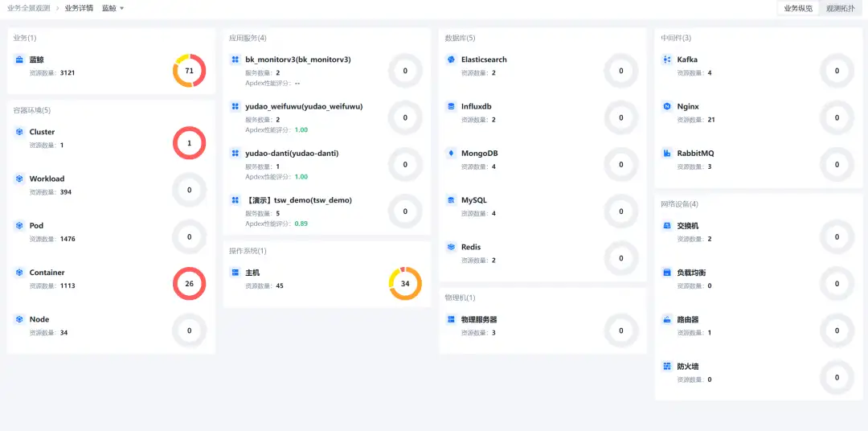Image resolution: width=868 pixels, height=431 pixels.
Task: Click the 路由器 router icon
Action: pyautogui.click(x=667, y=319)
